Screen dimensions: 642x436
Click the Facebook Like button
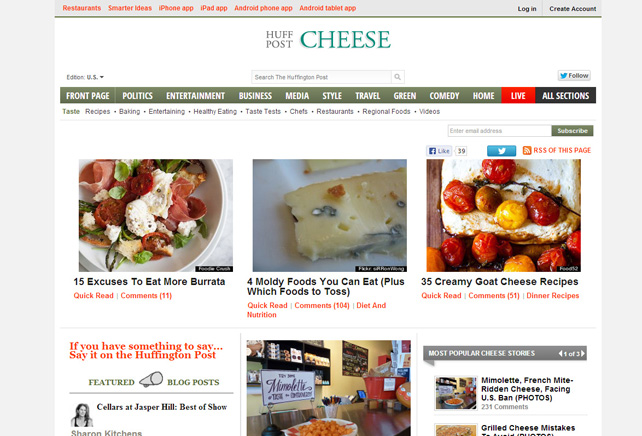point(439,151)
